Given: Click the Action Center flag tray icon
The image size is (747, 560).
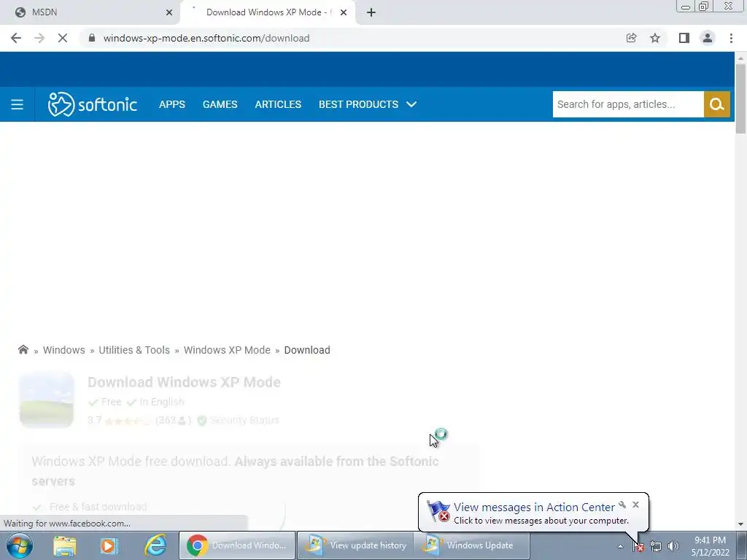Looking at the screenshot, I should (x=638, y=546).
